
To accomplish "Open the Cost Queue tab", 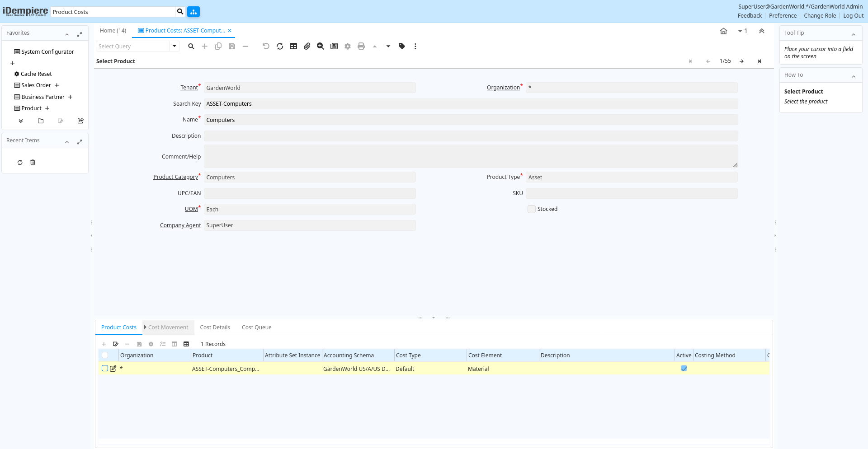I will tap(256, 327).
